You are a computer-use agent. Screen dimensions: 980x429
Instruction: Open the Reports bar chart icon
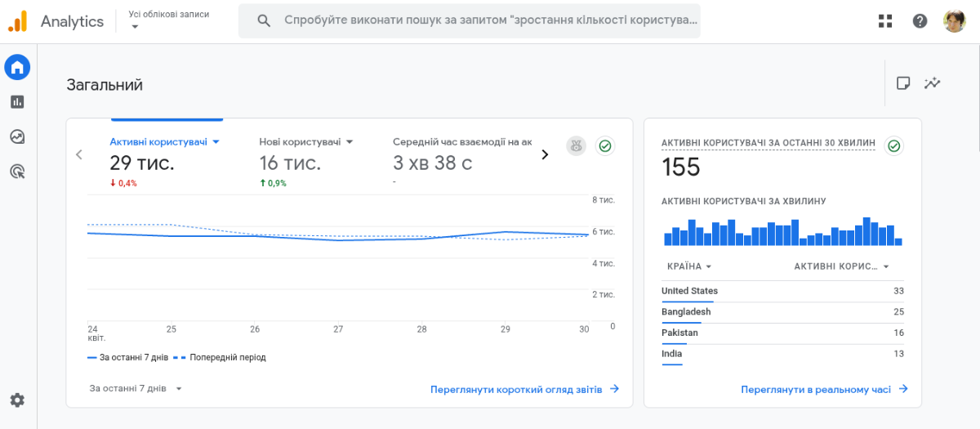click(x=17, y=102)
